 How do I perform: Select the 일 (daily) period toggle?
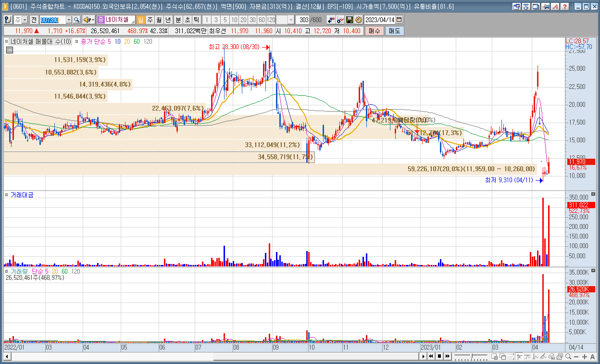click(x=141, y=20)
